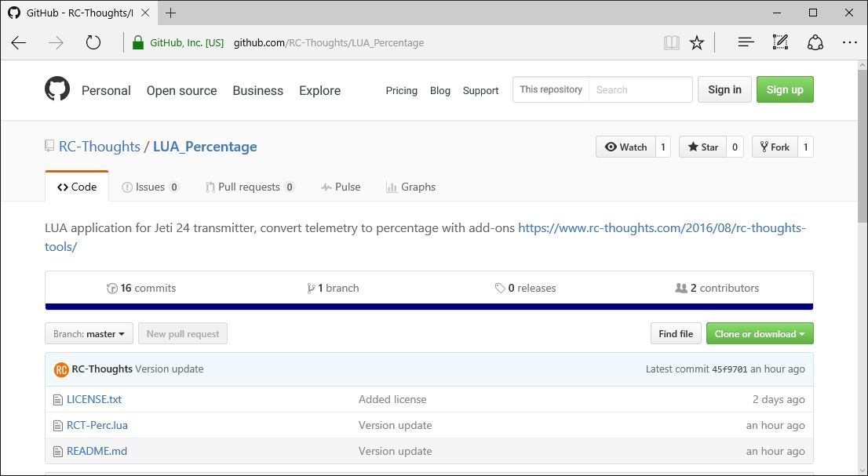Click the browser Share icon

click(x=815, y=42)
